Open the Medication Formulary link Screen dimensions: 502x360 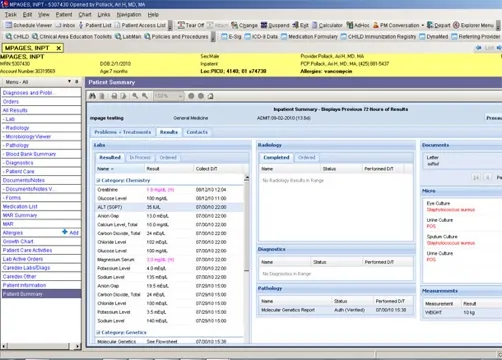pyautogui.click(x=309, y=37)
